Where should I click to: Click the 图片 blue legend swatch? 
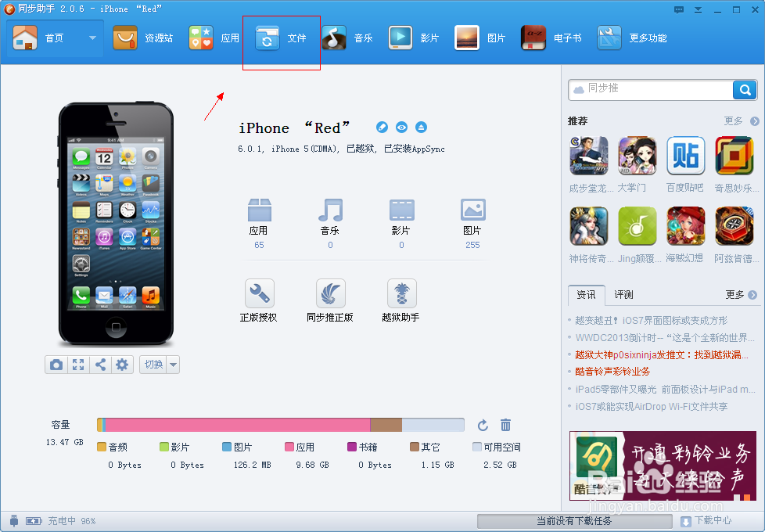[x=226, y=447]
